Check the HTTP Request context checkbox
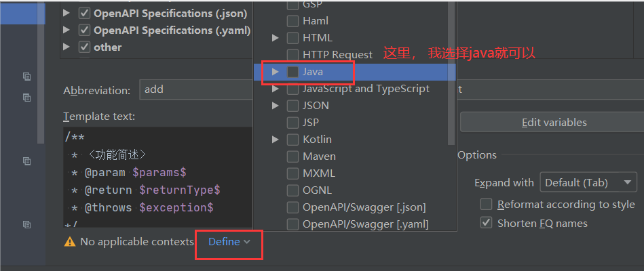 coord(292,54)
